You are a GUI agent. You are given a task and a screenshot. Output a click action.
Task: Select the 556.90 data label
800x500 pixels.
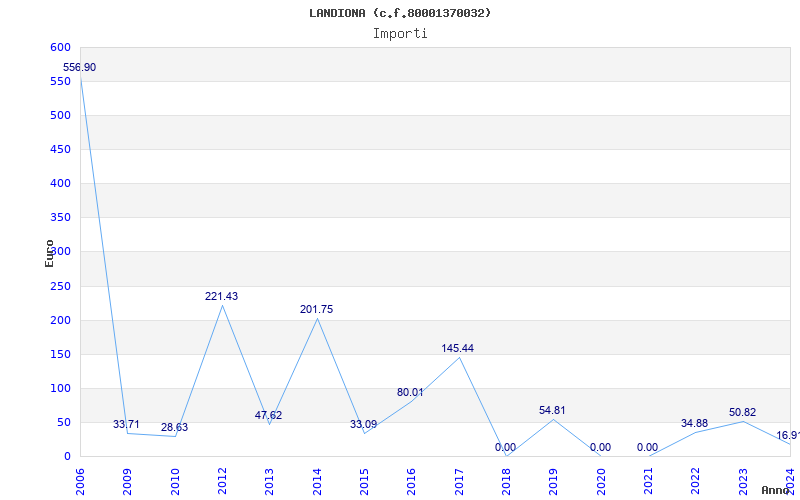[x=80, y=67]
